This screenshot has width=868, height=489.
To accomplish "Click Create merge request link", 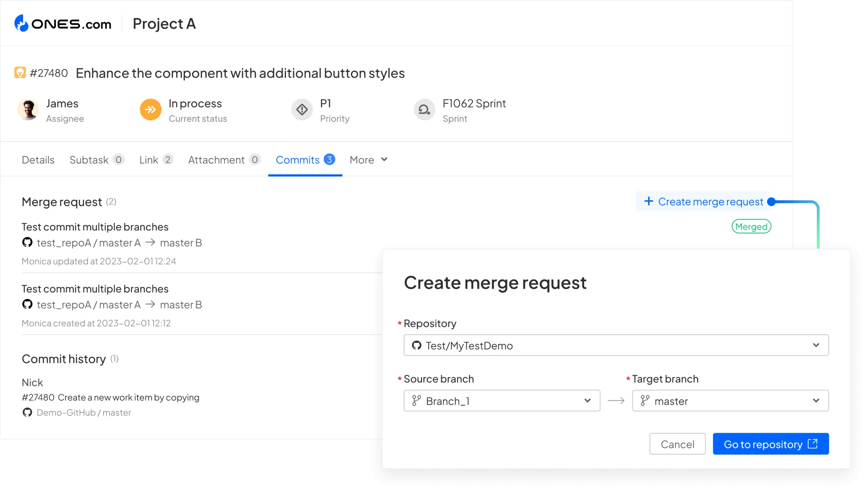I will [704, 202].
